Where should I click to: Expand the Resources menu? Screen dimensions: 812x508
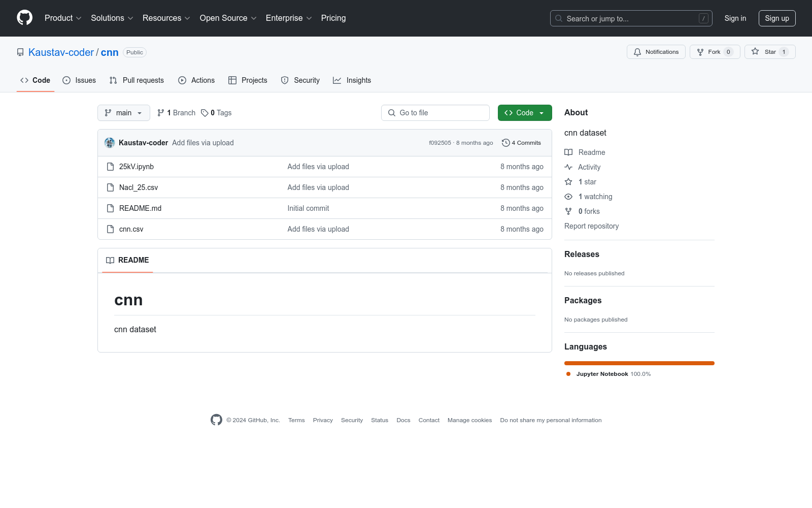[166, 18]
